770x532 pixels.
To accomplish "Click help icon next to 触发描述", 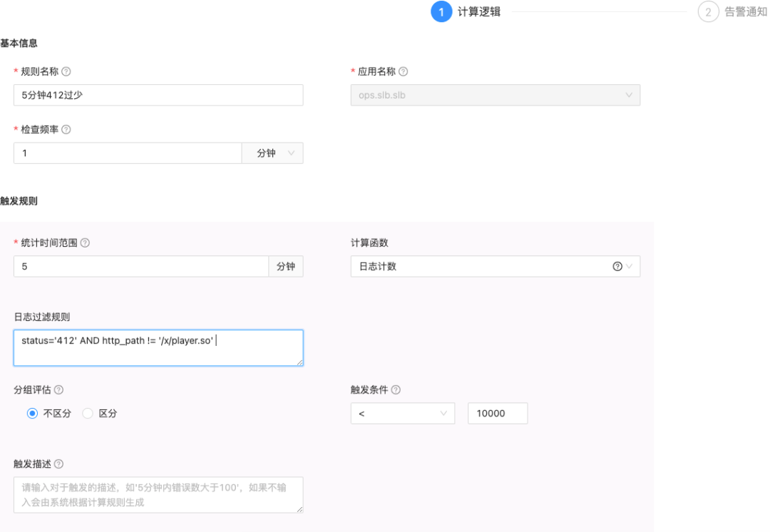I will click(x=58, y=464).
